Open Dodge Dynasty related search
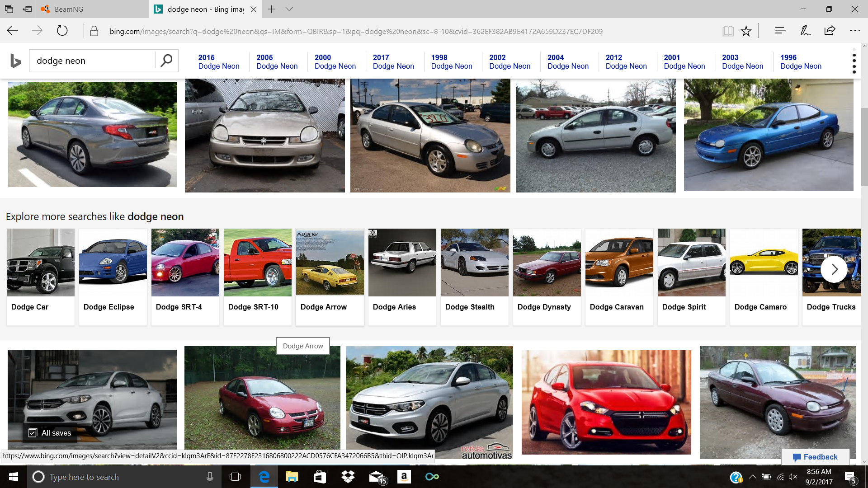 [547, 277]
